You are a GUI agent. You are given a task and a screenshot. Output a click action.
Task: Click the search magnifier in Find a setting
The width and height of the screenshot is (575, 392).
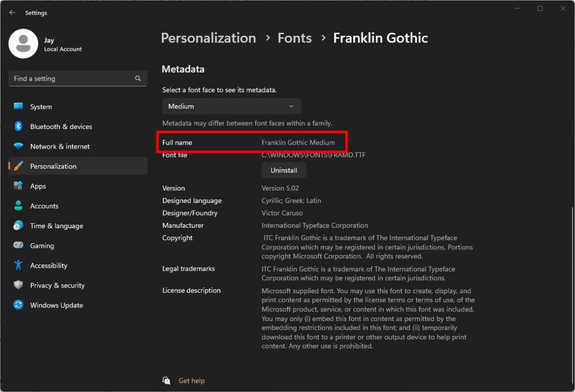[x=138, y=79]
